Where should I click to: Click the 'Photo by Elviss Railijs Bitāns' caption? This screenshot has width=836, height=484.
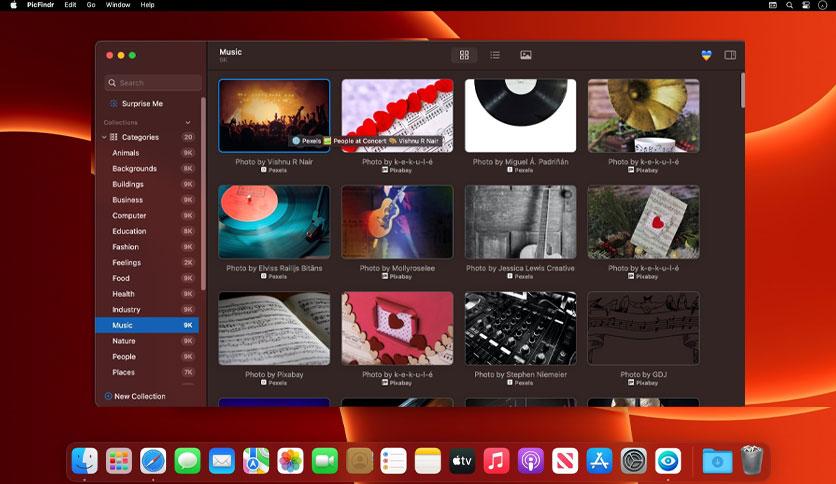[x=274, y=268]
